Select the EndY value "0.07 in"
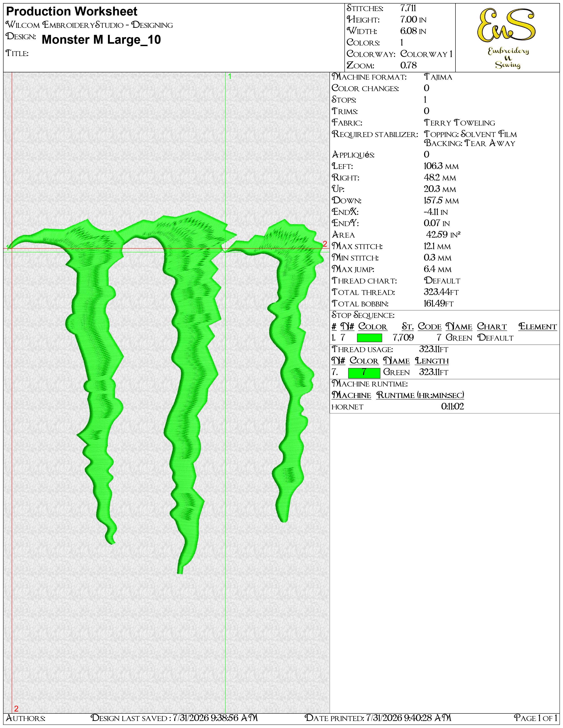This screenshot has width=563, height=728. 437,223
